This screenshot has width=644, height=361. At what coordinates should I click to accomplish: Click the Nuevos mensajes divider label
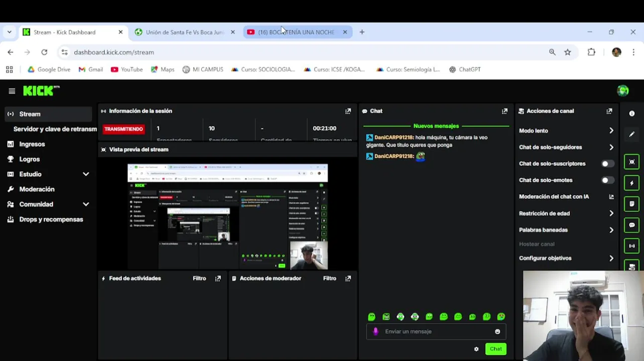pos(436,126)
